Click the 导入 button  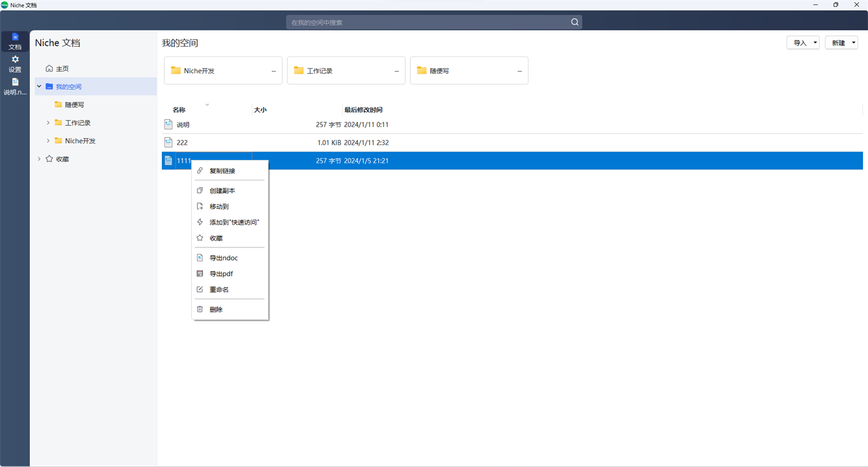click(x=799, y=42)
